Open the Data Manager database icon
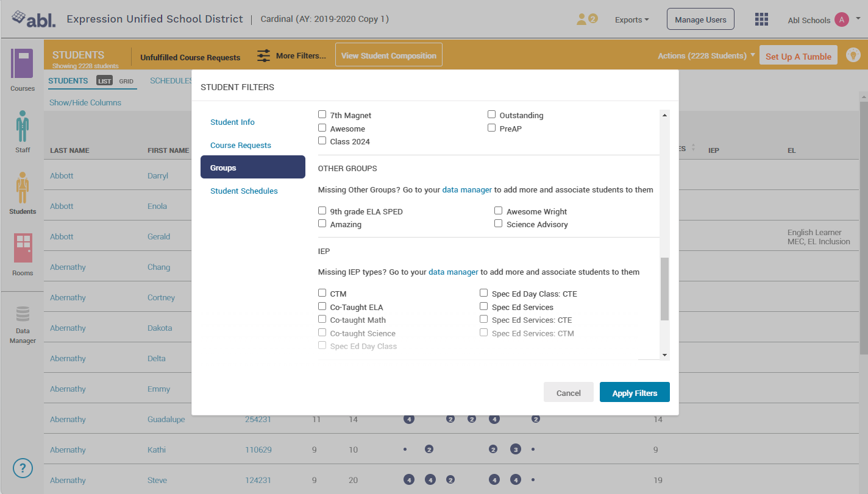 click(x=23, y=314)
